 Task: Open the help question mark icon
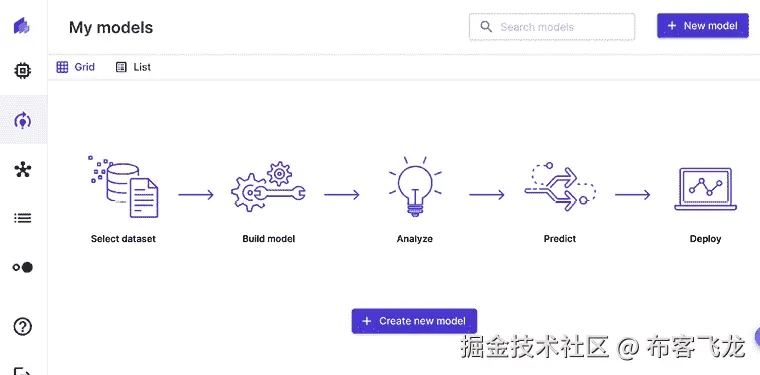[23, 327]
